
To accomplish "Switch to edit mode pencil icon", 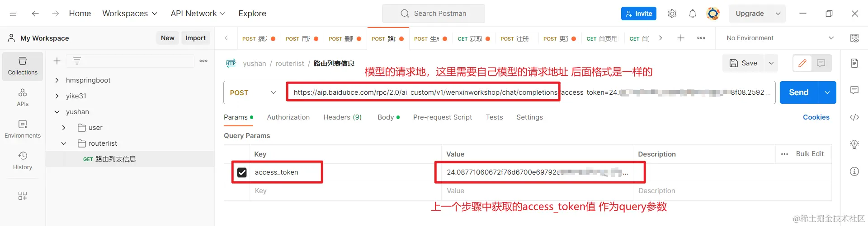I will (x=802, y=63).
